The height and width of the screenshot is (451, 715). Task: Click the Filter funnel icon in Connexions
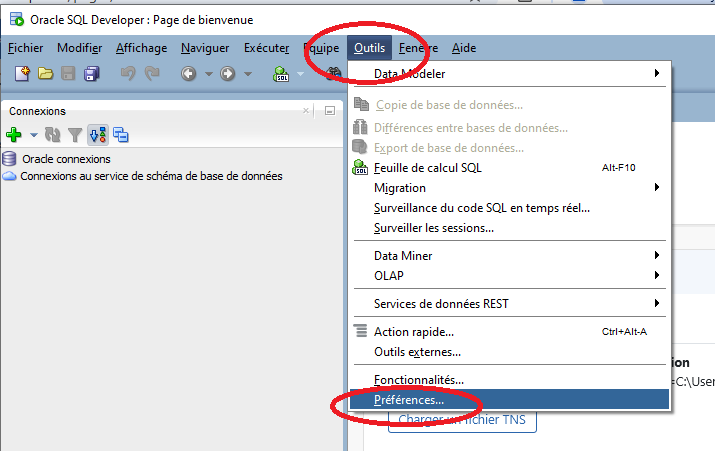pyautogui.click(x=75, y=135)
